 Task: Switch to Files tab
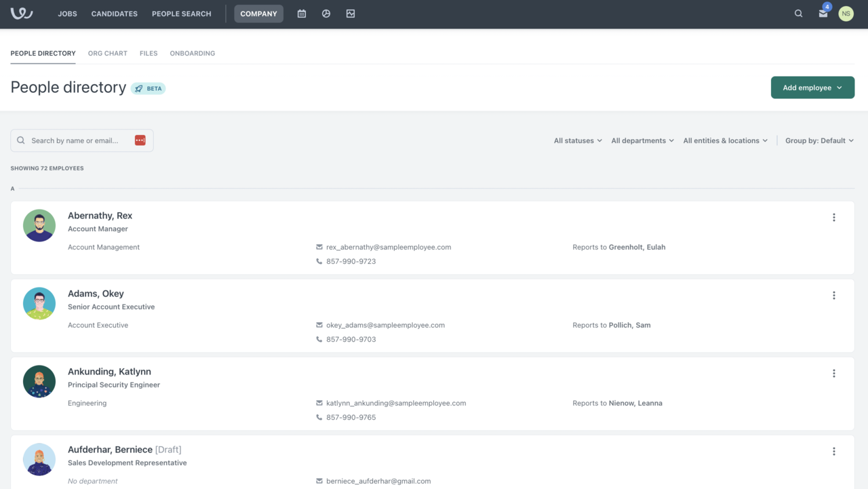pos(149,54)
